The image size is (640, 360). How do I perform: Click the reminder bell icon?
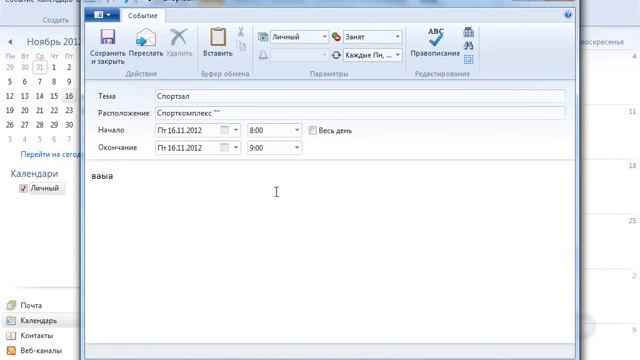(263, 55)
